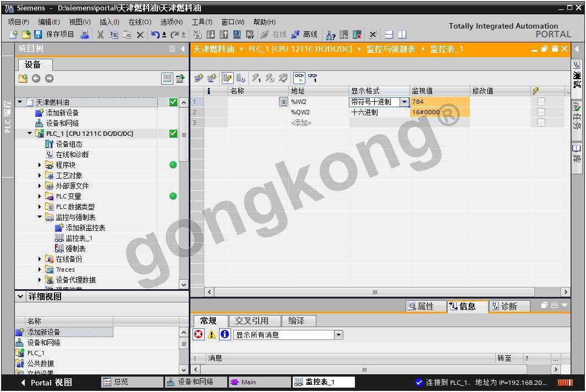Expand the PLC 变量 folder

point(40,196)
